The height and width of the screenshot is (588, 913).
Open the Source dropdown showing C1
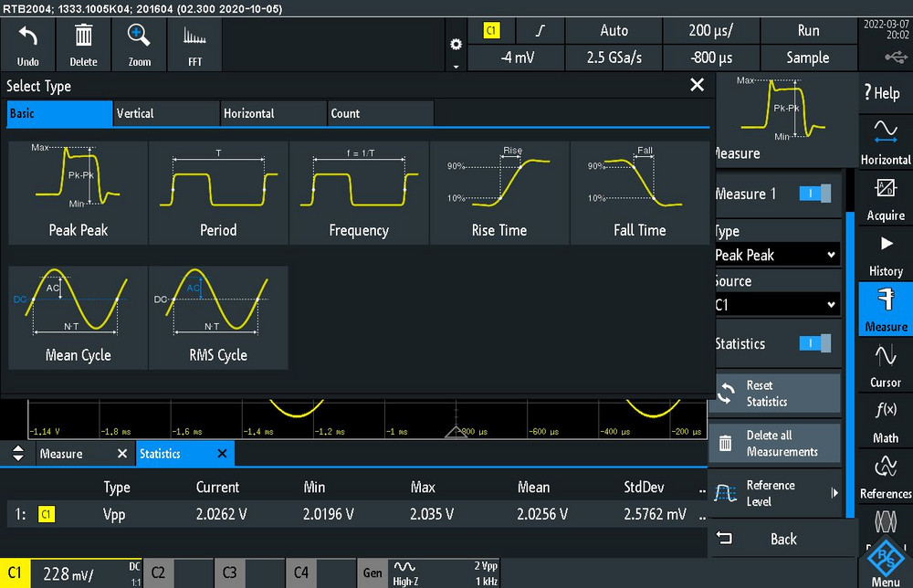pos(777,304)
